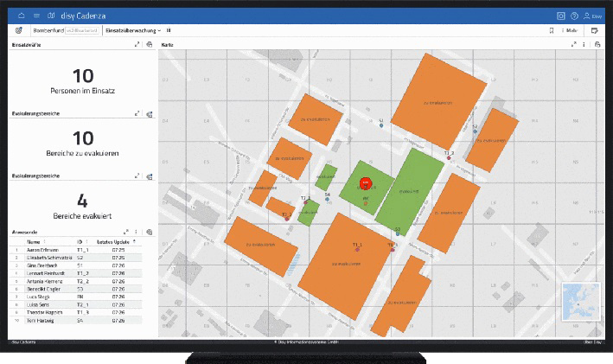
Task: Open the Über Disy footer link
Action: click(x=592, y=342)
